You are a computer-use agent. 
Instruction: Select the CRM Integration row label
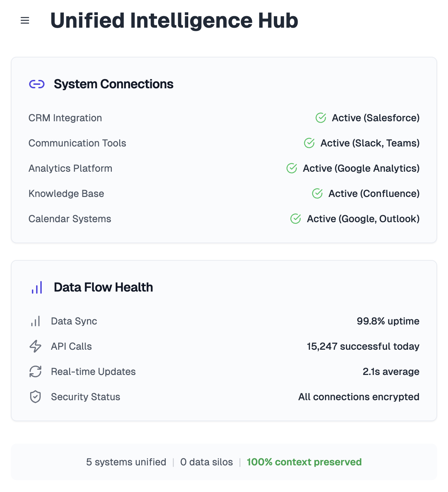point(65,118)
